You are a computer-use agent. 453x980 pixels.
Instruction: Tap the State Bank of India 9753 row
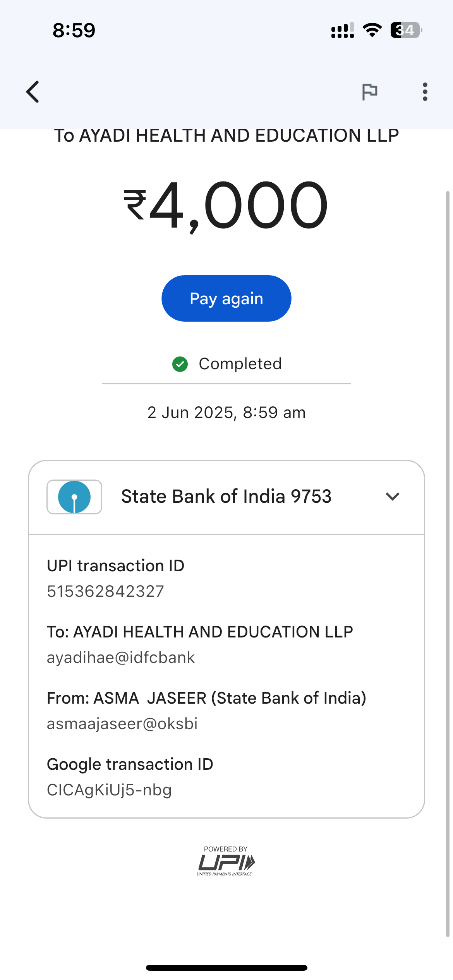pyautogui.click(x=226, y=497)
